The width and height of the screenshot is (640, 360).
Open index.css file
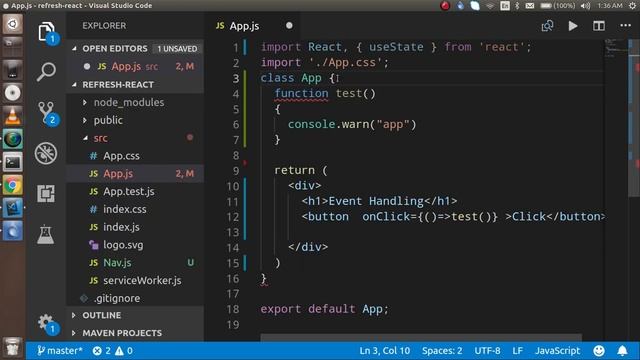tap(124, 209)
